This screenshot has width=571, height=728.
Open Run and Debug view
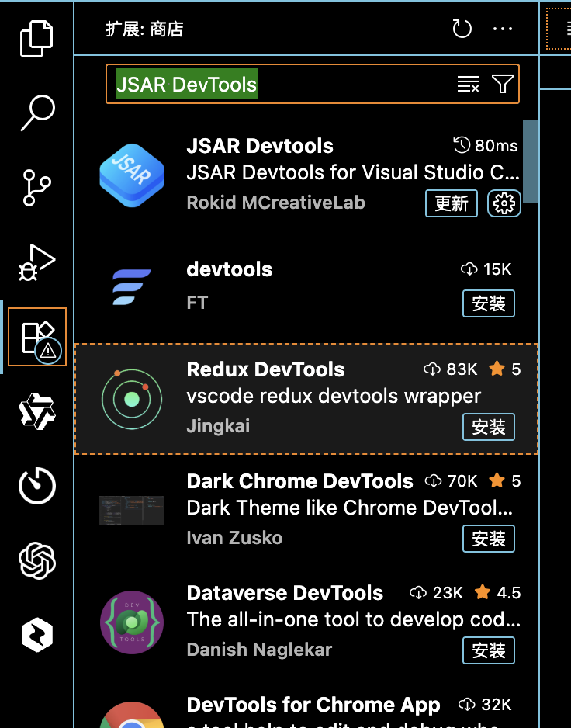pyautogui.click(x=37, y=262)
